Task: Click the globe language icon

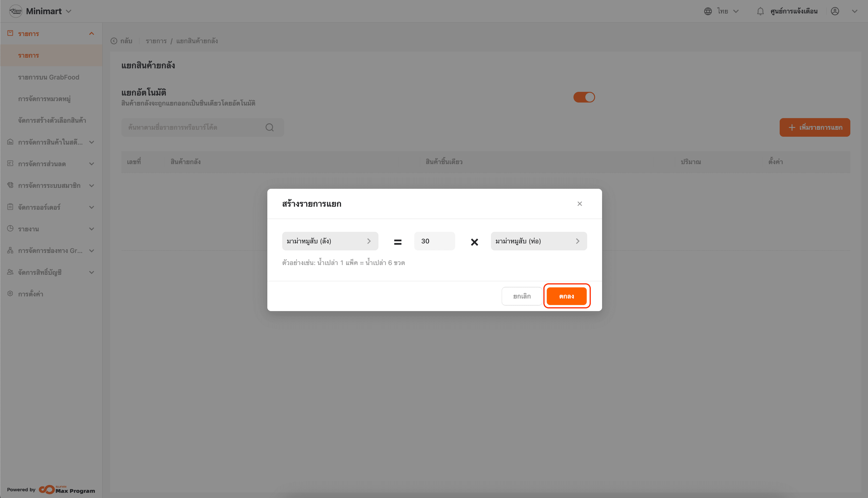Action: click(x=708, y=11)
